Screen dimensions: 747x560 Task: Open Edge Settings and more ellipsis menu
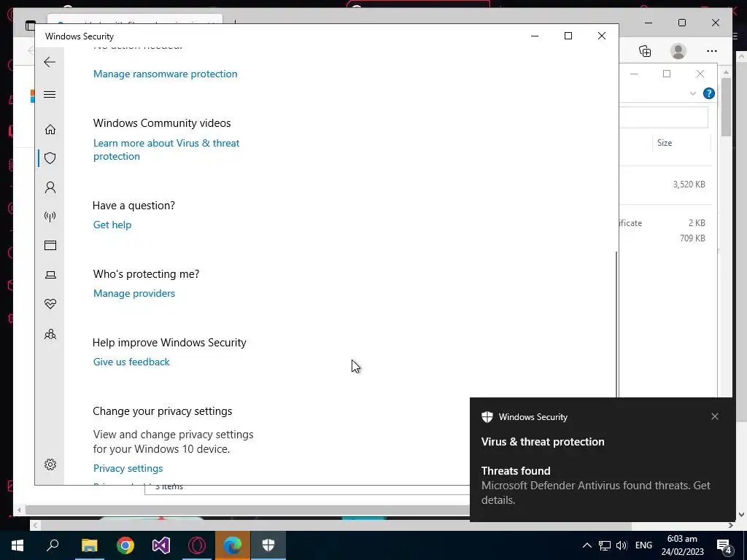pyautogui.click(x=712, y=51)
